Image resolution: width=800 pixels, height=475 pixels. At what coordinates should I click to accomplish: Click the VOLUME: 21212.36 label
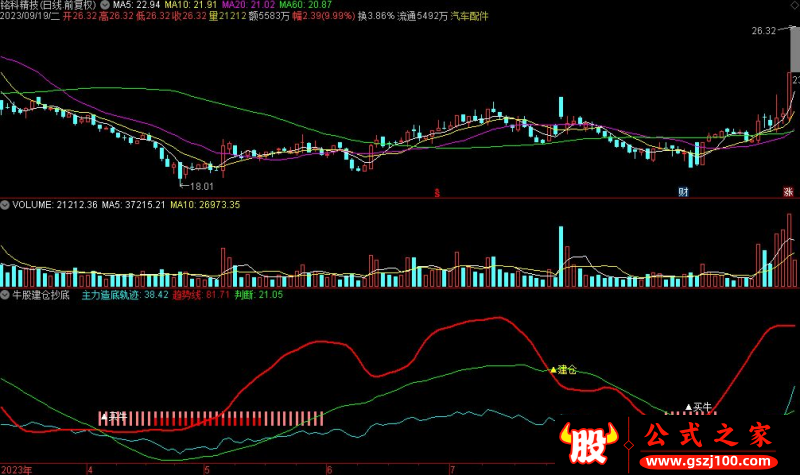point(55,205)
